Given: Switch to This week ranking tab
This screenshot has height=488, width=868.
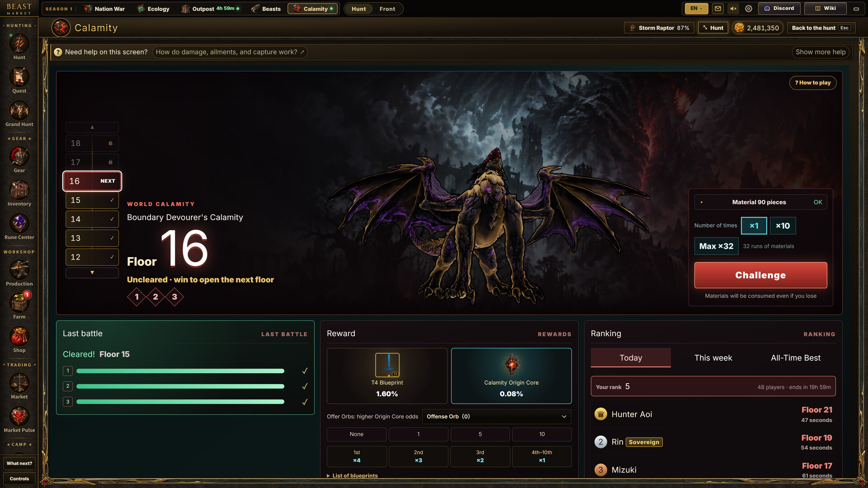Looking at the screenshot, I should pyautogui.click(x=713, y=358).
